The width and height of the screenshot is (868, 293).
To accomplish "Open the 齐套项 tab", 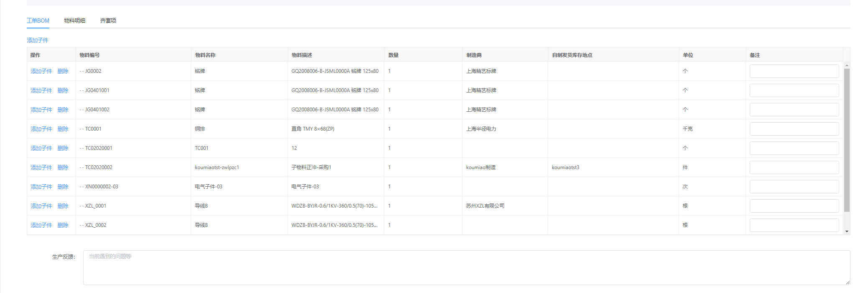I will coord(108,21).
